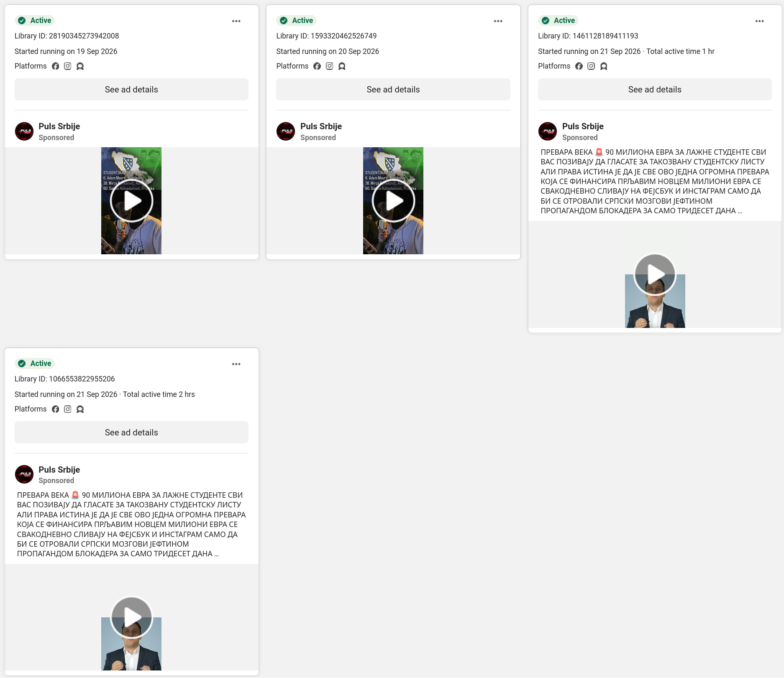Open three-dot menu for ad 1066553822955206
Viewport: 784px width, 678px height.
(236, 364)
